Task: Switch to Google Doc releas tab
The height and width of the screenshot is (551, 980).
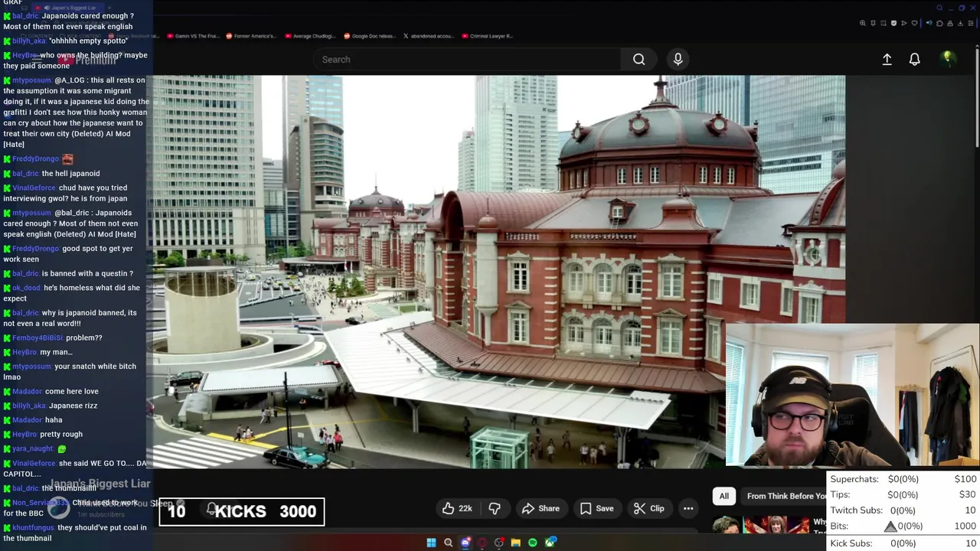Action: coord(369,36)
